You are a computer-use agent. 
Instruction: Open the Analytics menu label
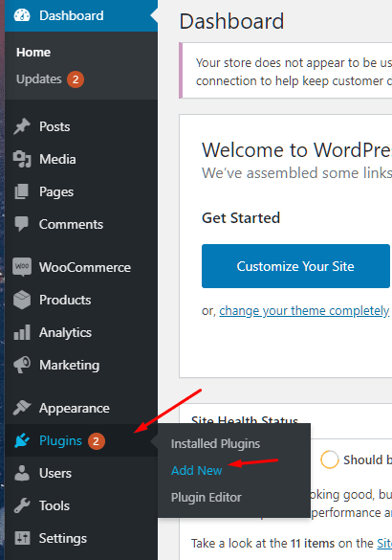click(x=65, y=332)
